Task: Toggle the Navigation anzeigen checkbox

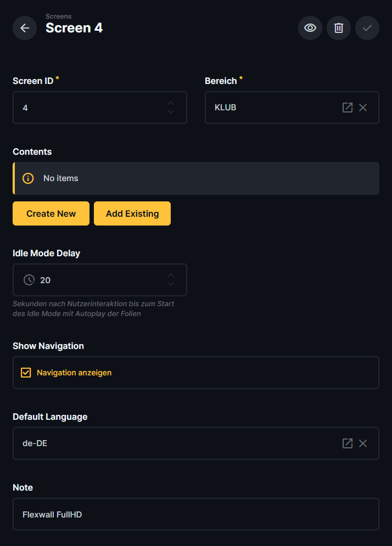Action: (x=26, y=373)
